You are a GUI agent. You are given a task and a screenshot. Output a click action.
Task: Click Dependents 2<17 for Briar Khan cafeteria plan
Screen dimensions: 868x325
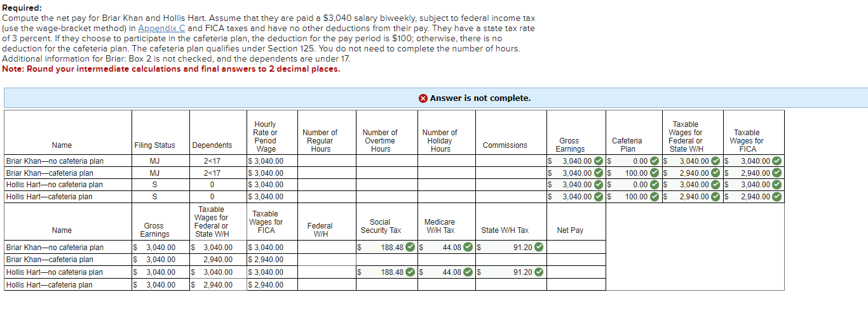[x=212, y=173]
